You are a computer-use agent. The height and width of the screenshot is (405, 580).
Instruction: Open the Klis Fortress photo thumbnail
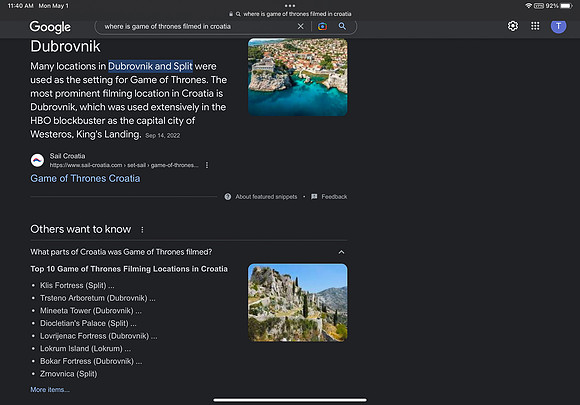tap(298, 303)
